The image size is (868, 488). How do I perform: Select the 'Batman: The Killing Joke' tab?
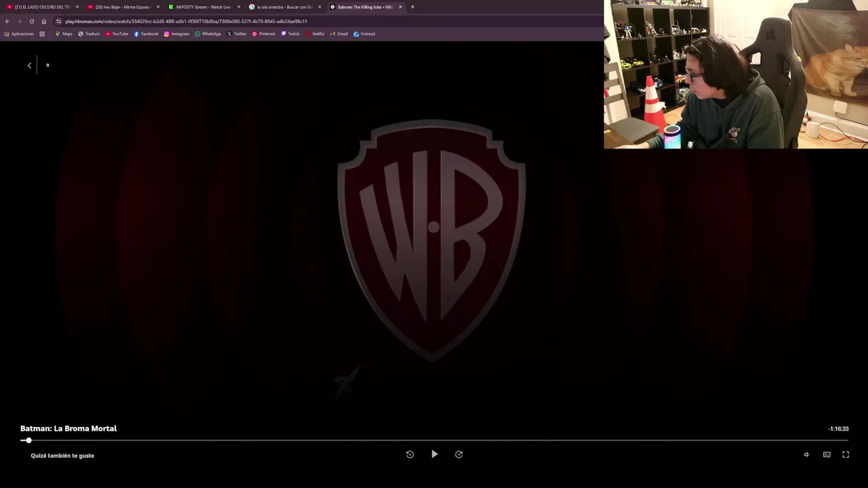coord(365,7)
